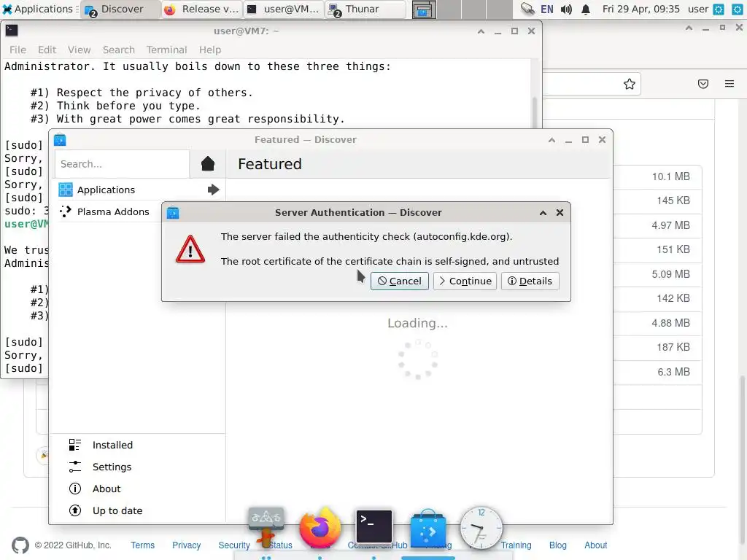Open Installed page in Discover
The image size is (747, 560).
[x=112, y=445]
